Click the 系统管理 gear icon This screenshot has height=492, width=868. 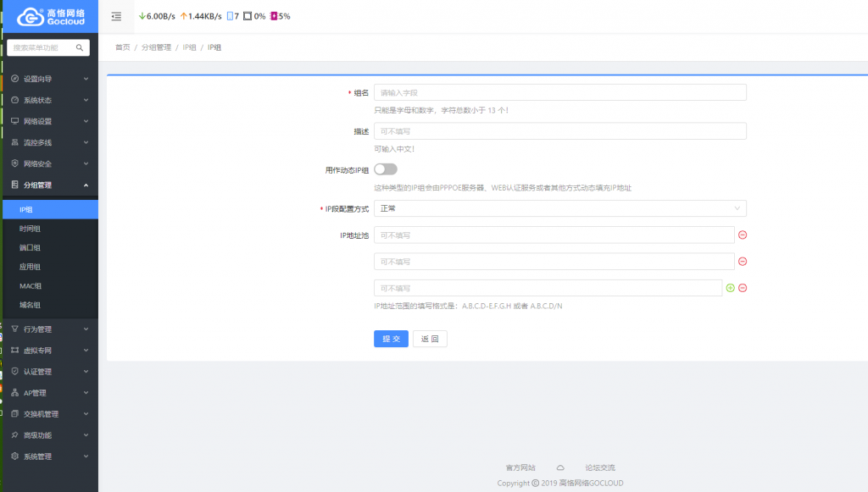[15, 456]
